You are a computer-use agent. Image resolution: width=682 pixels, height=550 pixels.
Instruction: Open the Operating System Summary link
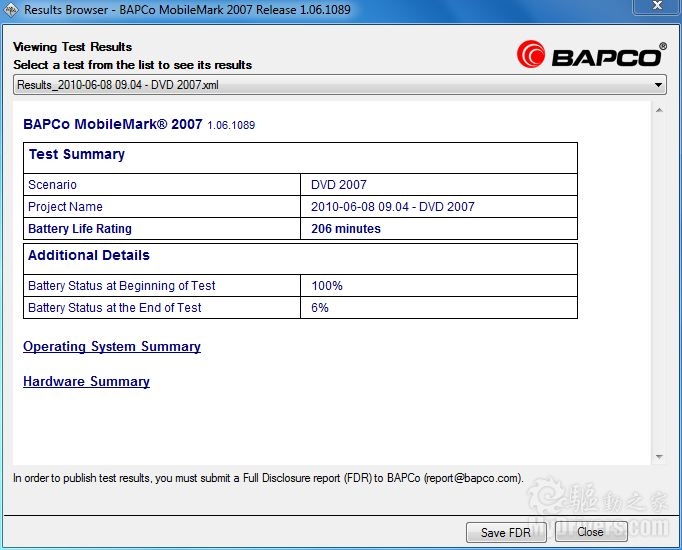pyautogui.click(x=112, y=347)
